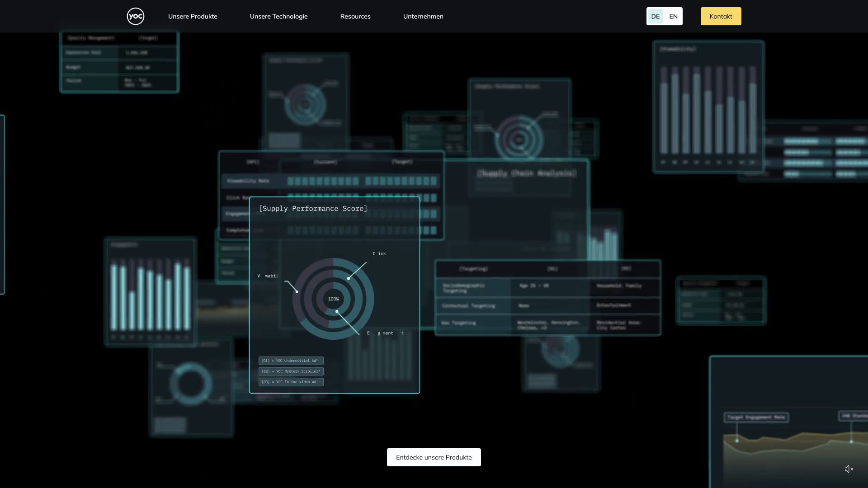
Task: Switch site language to DE
Action: pyautogui.click(x=656, y=16)
